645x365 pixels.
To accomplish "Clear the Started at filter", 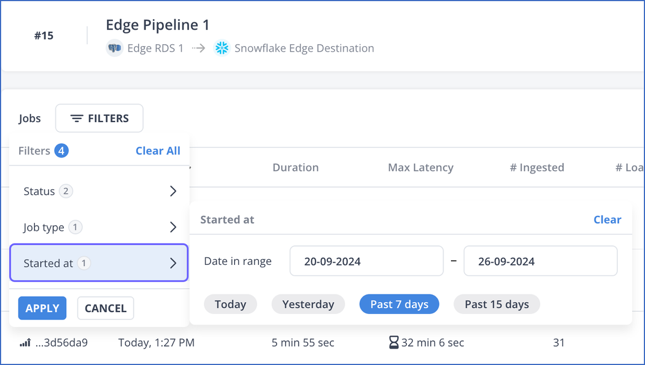I will [607, 219].
